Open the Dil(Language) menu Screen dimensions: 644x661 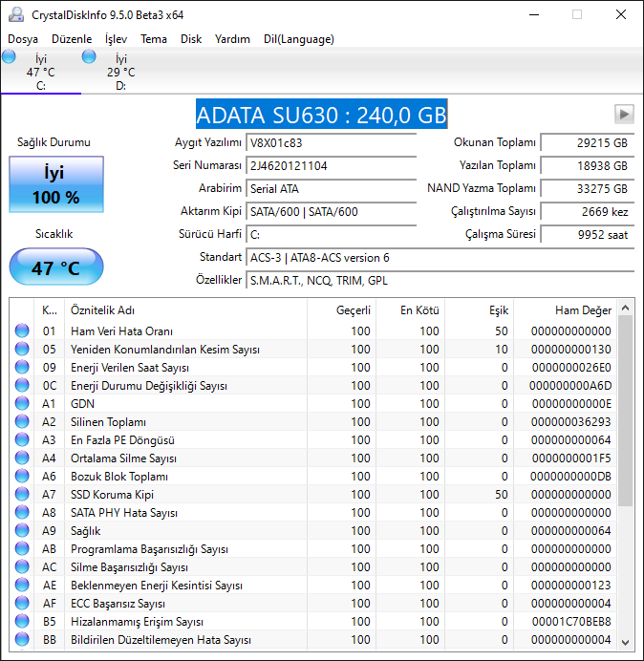(298, 39)
